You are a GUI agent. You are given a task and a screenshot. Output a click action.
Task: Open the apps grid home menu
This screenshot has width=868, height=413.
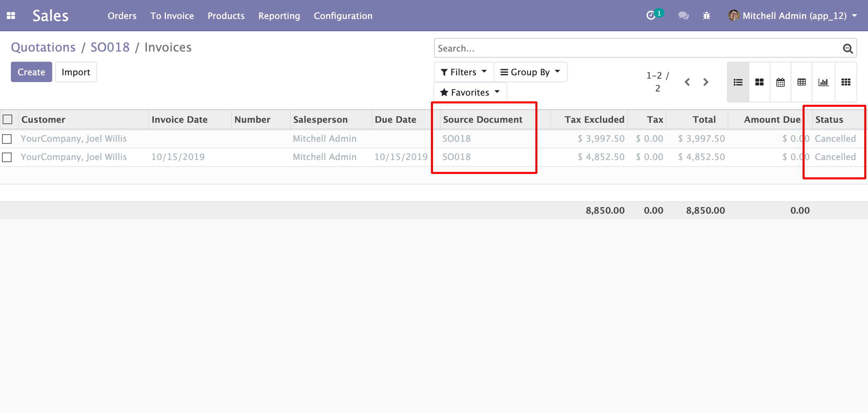click(11, 16)
